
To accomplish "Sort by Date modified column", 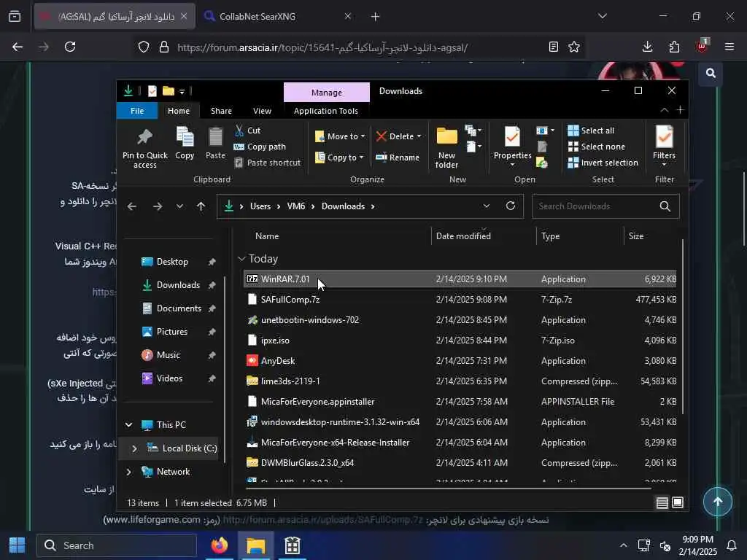I will 463,236.
